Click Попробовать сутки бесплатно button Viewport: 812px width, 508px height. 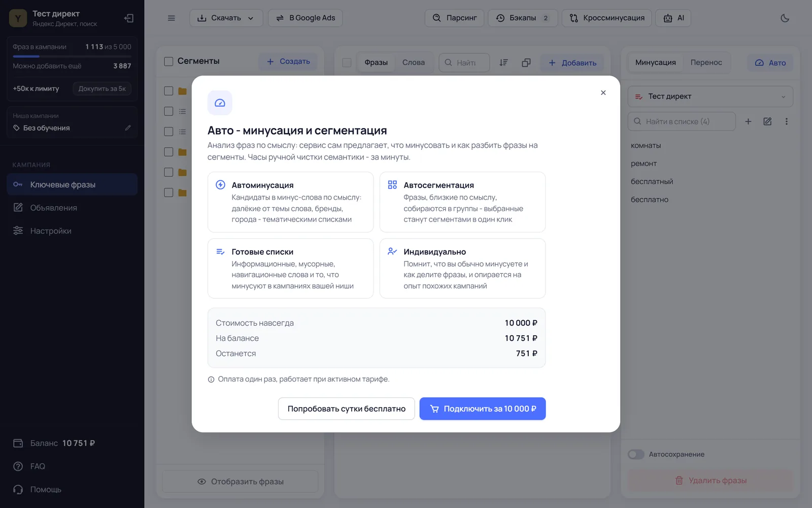click(x=347, y=409)
